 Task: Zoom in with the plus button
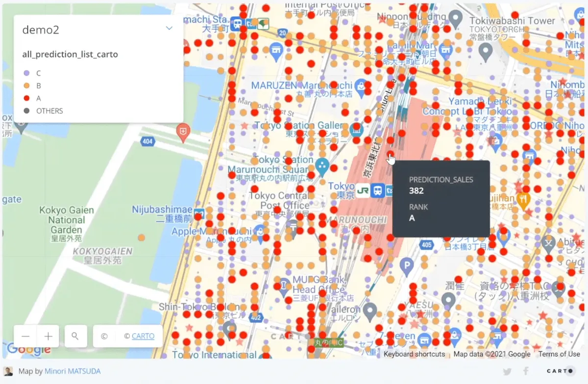click(48, 336)
